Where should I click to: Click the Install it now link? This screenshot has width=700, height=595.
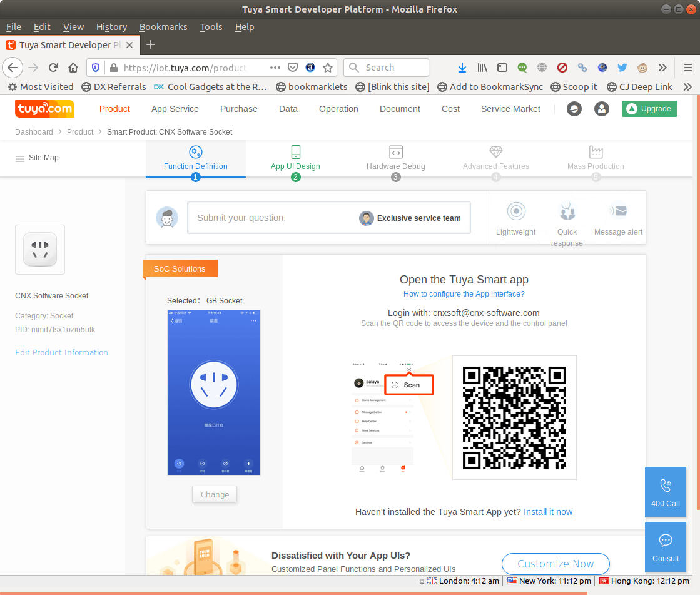tap(548, 512)
